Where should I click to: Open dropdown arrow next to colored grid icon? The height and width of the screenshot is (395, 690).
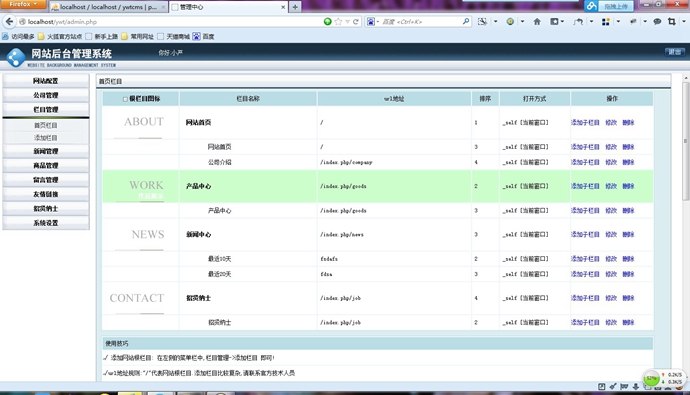pos(618,22)
